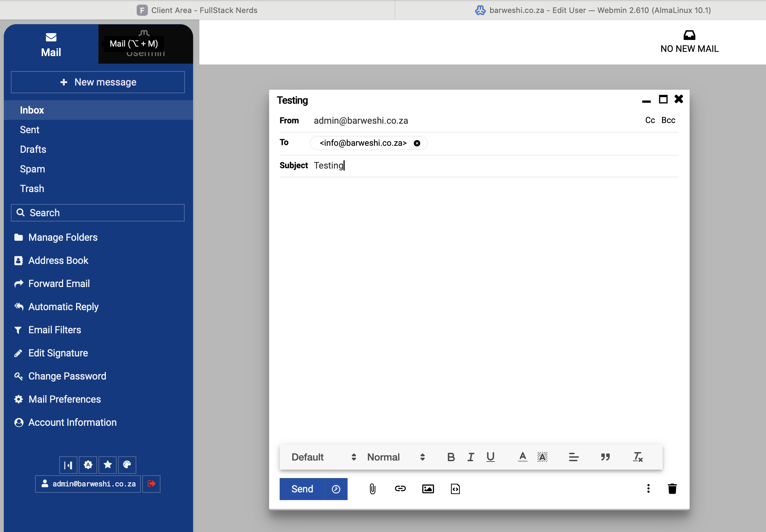Open the Sent folder
The height and width of the screenshot is (532, 766).
point(30,130)
